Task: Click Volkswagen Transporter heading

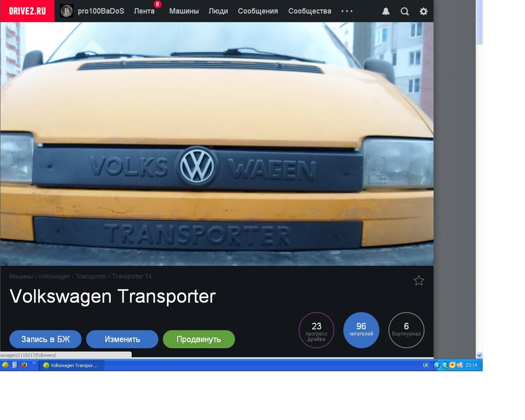Action: point(113,296)
